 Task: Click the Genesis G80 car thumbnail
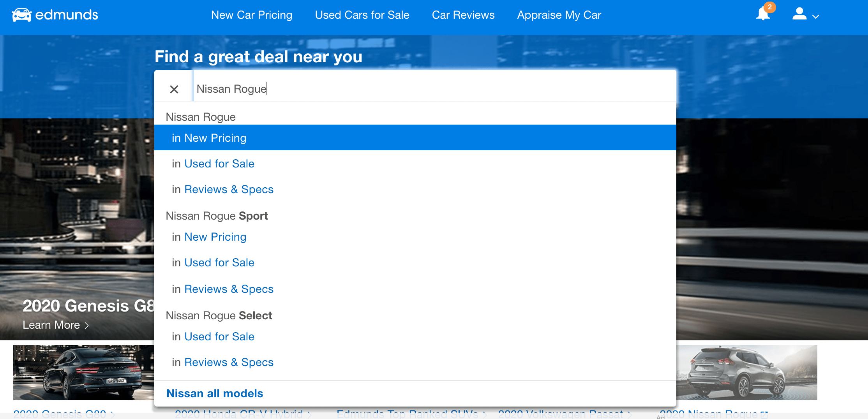pos(83,372)
